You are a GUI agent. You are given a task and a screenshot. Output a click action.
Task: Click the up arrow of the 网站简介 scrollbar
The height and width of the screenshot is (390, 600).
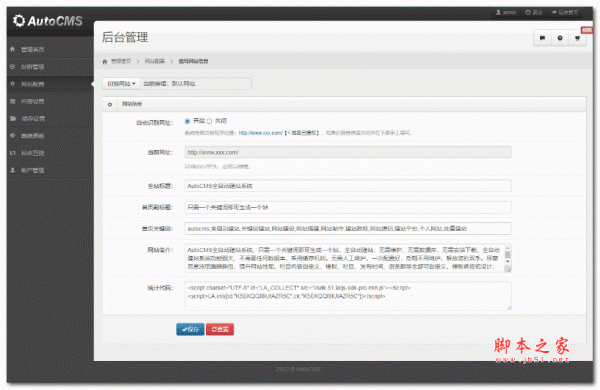tap(508, 248)
